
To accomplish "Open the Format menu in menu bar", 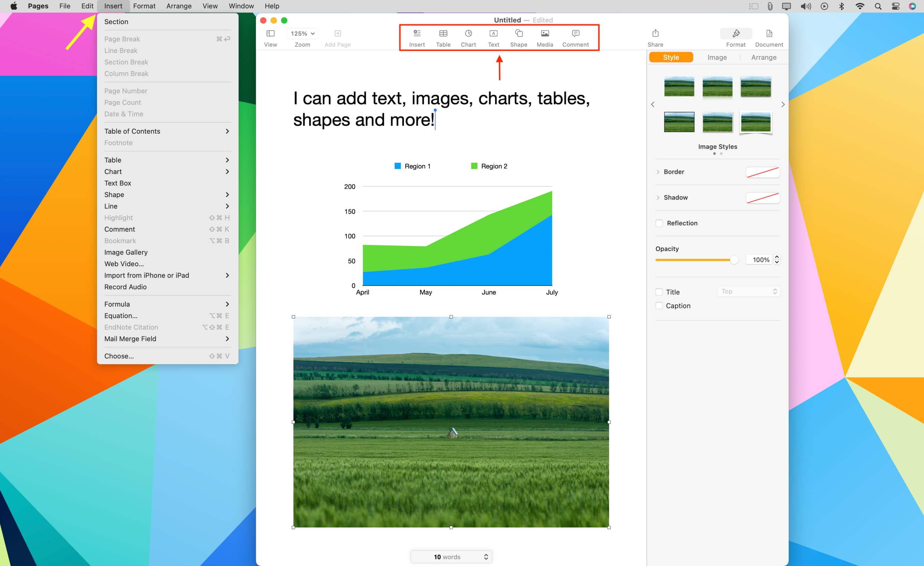I will pyautogui.click(x=144, y=6).
